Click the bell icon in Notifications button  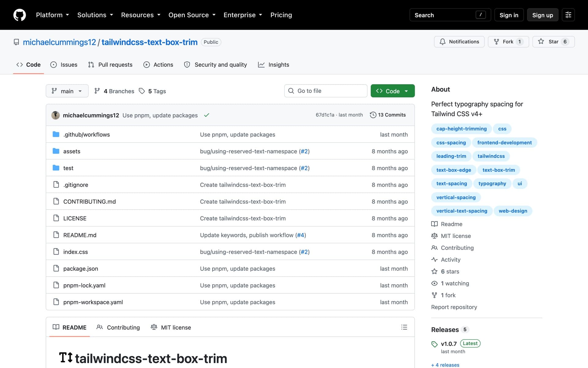pos(443,42)
